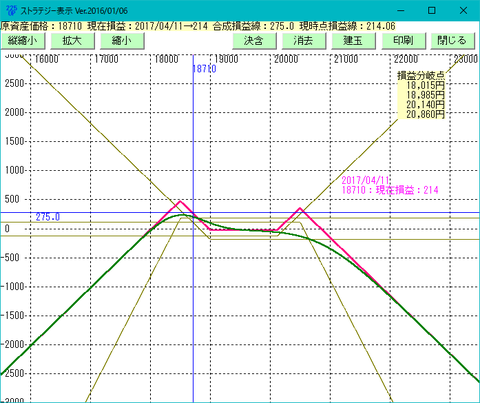Click the 閉じる close button
480x403 pixels.
coord(453,41)
